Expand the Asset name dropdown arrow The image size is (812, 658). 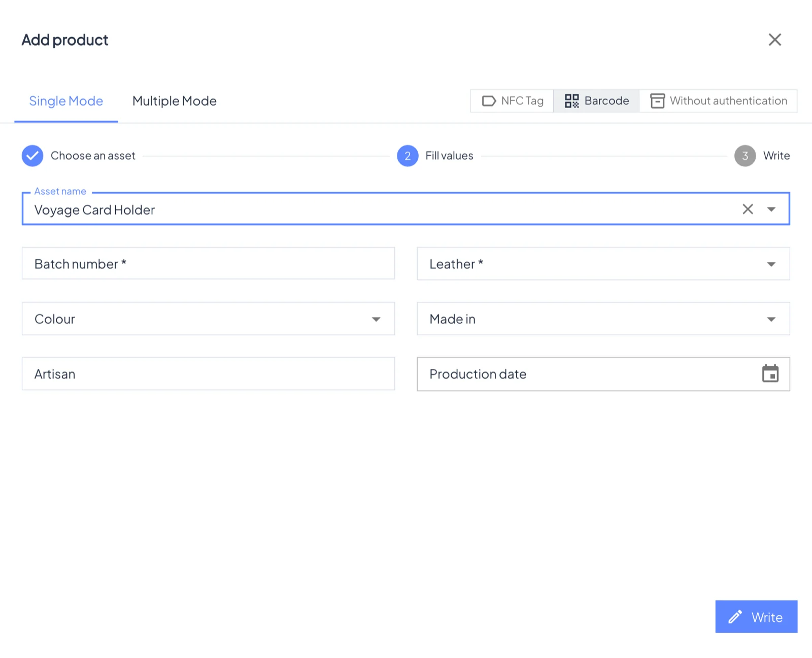[771, 209]
